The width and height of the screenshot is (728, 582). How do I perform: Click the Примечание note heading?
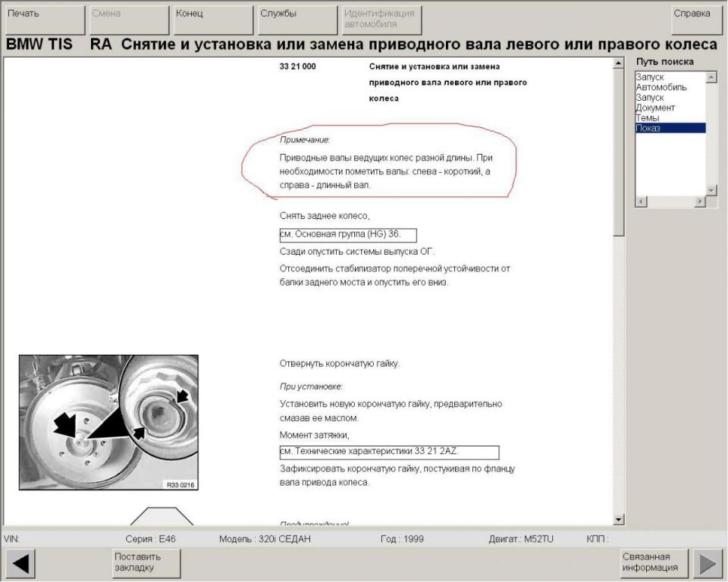pos(305,139)
